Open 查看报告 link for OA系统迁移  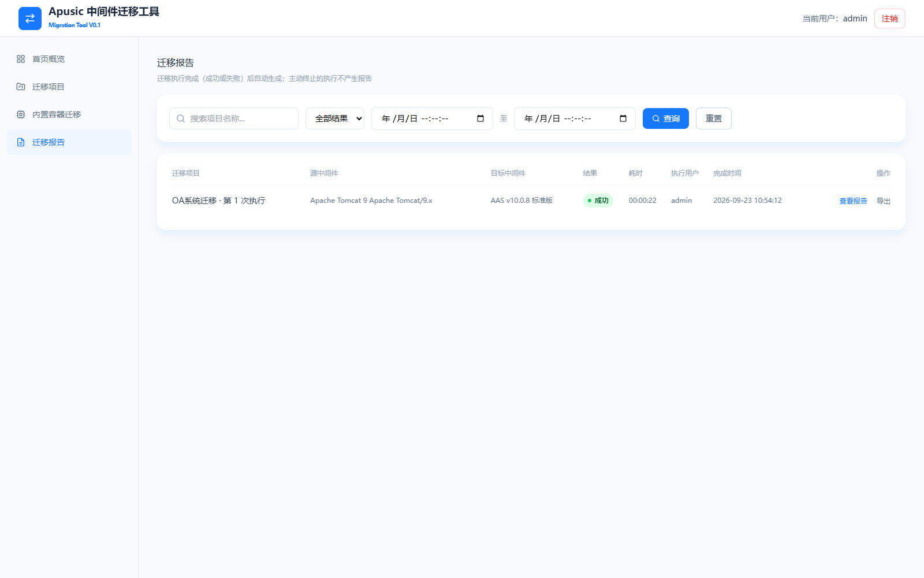point(853,201)
